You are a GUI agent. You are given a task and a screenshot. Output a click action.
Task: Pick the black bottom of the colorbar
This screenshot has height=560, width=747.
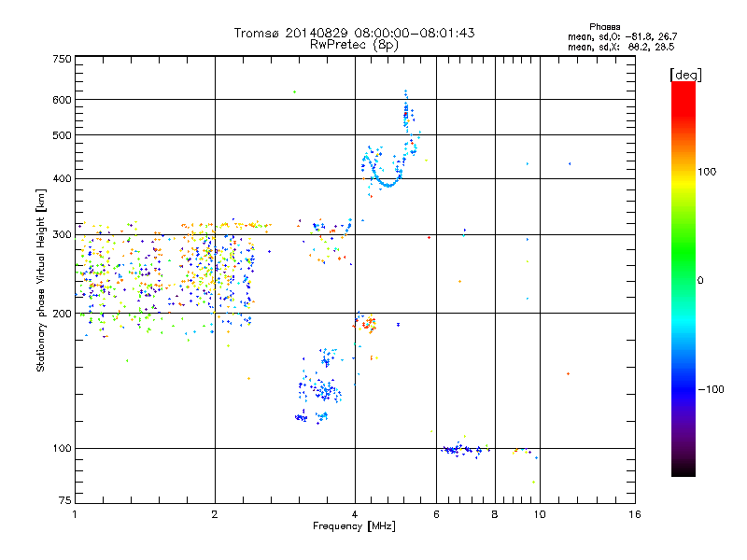(x=684, y=469)
